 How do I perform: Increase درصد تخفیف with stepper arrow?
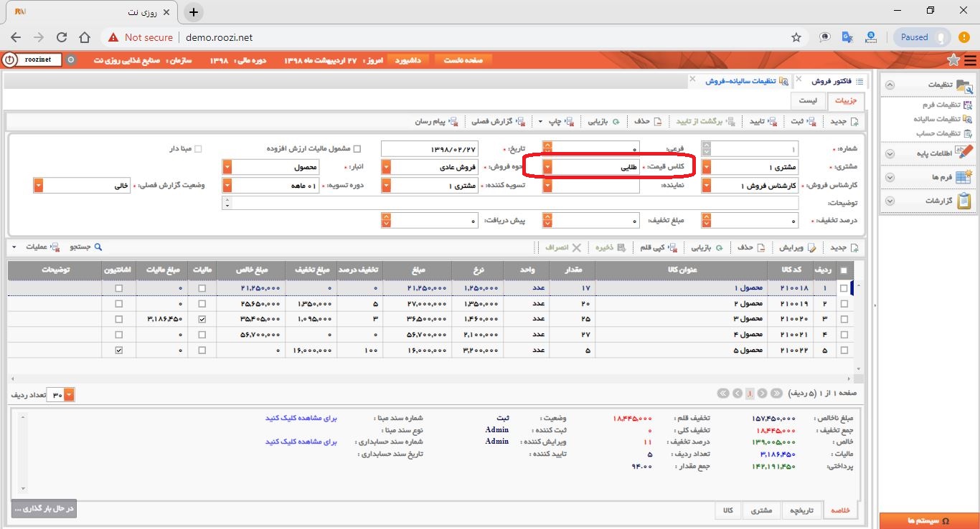pyautogui.click(x=707, y=218)
